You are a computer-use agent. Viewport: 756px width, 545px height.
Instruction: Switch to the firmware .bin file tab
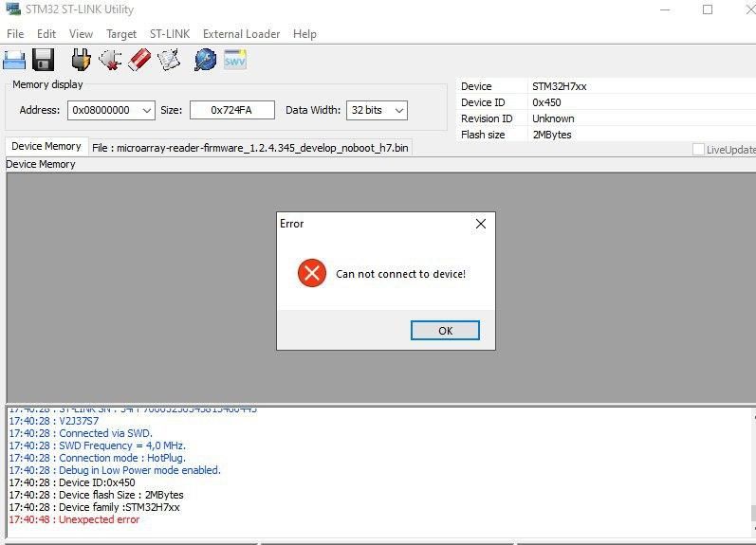pyautogui.click(x=250, y=148)
